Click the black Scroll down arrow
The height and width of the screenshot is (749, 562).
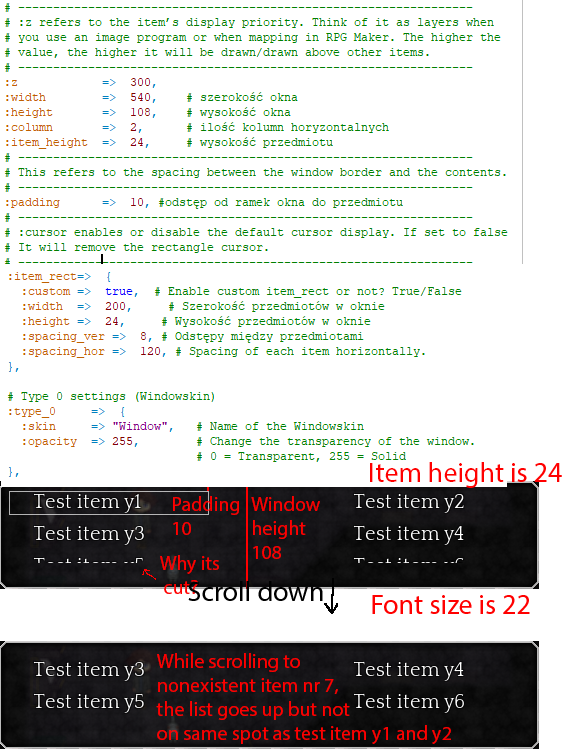[x=331, y=596]
